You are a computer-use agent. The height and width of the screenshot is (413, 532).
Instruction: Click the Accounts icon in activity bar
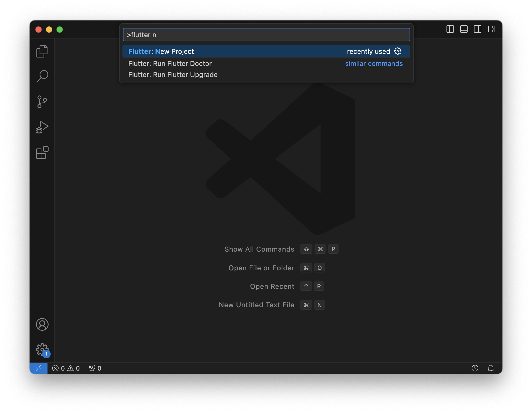[x=42, y=325]
